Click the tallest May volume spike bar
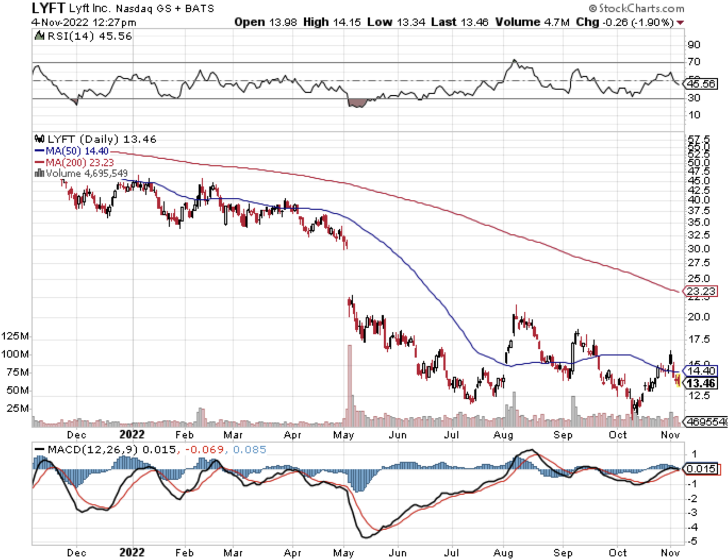The image size is (728, 560). click(x=349, y=383)
